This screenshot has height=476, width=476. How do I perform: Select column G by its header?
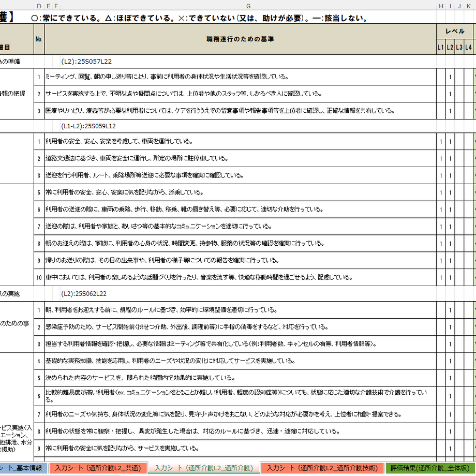tap(248, 6)
